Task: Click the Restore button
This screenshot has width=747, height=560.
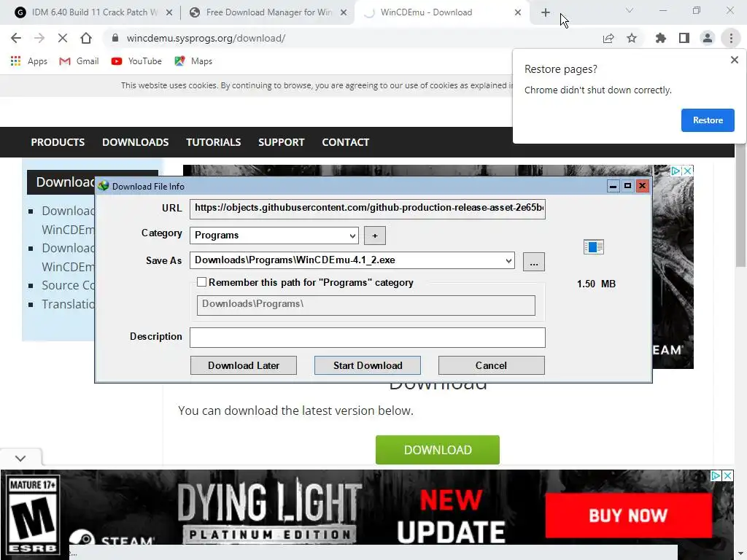Action: [x=708, y=120]
